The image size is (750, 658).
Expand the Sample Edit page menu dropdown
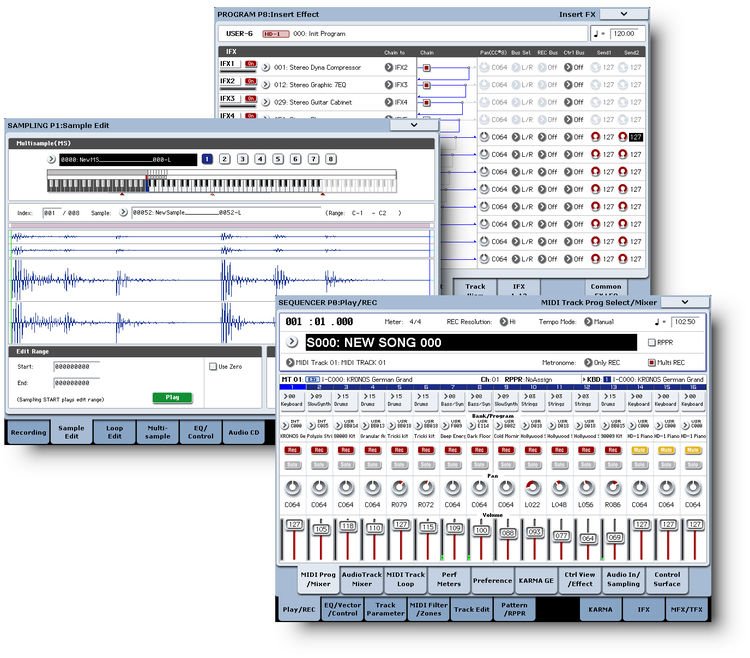click(x=415, y=125)
